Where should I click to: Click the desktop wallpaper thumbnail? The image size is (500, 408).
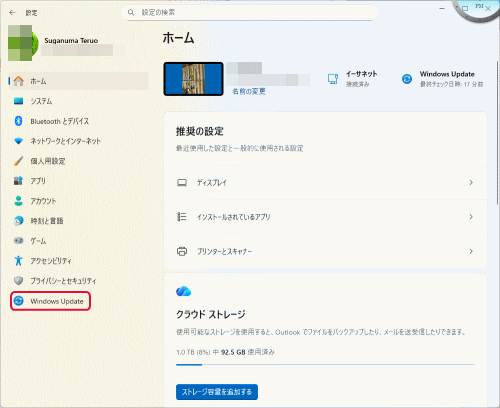click(193, 79)
